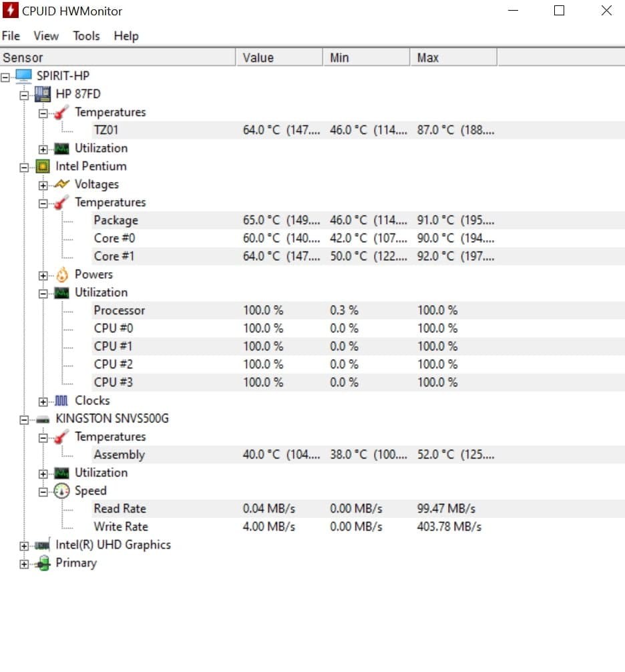This screenshot has width=625, height=672.
Task: Collapse Intel Pentium Temperatures node
Action: pos(43,204)
